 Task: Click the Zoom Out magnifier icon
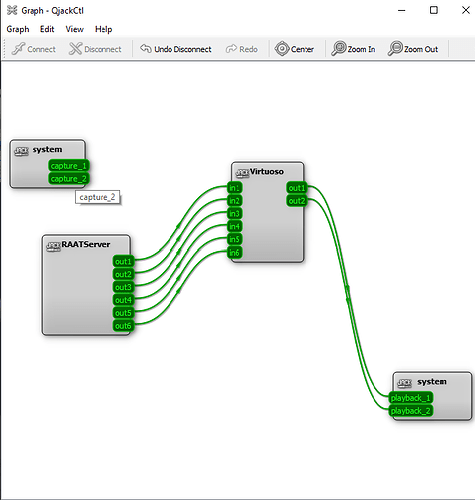395,49
